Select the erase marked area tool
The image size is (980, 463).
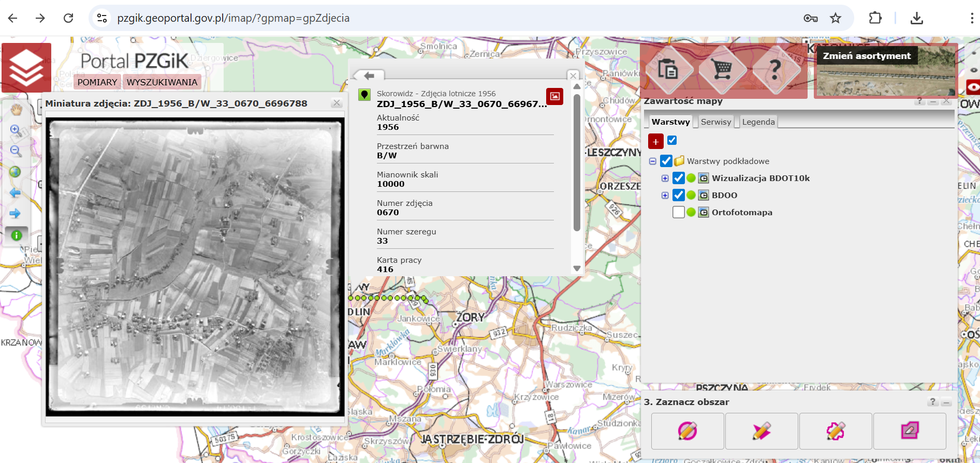[909, 431]
